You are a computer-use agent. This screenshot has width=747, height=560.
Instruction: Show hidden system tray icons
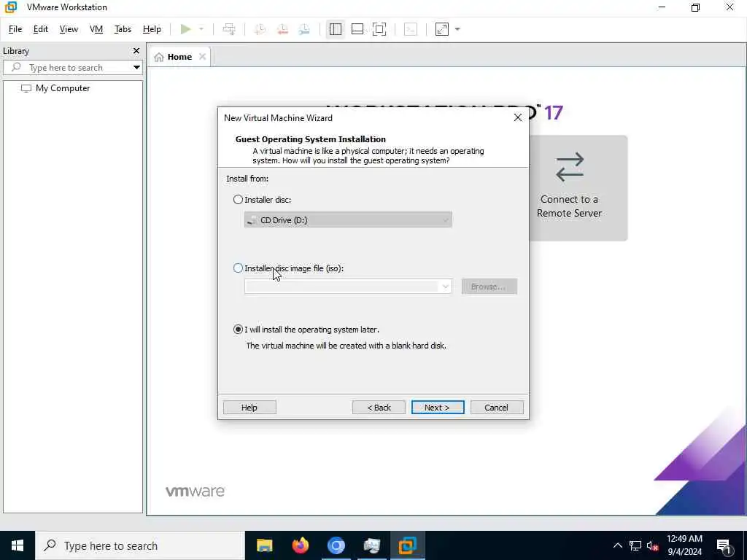click(617, 545)
